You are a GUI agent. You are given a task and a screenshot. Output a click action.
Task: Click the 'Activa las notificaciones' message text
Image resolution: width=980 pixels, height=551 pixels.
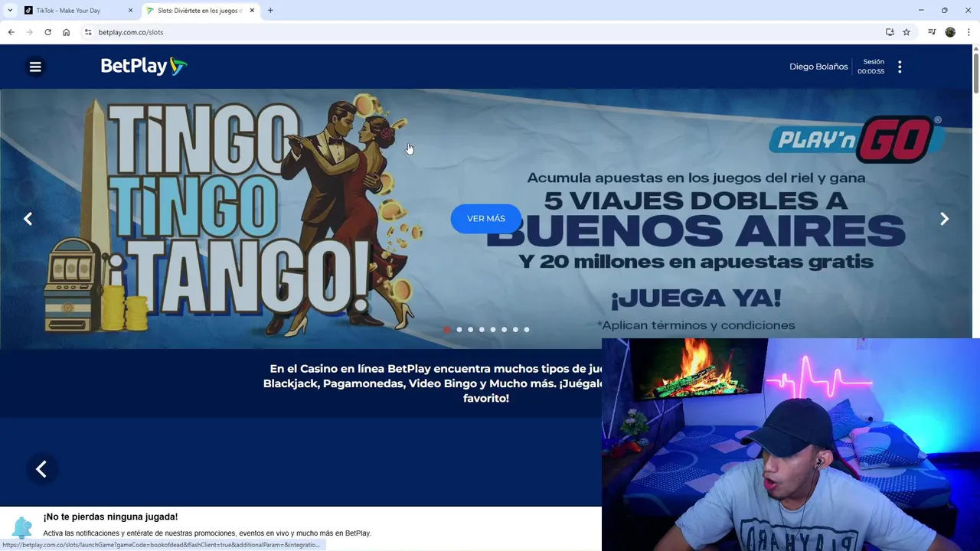click(207, 533)
